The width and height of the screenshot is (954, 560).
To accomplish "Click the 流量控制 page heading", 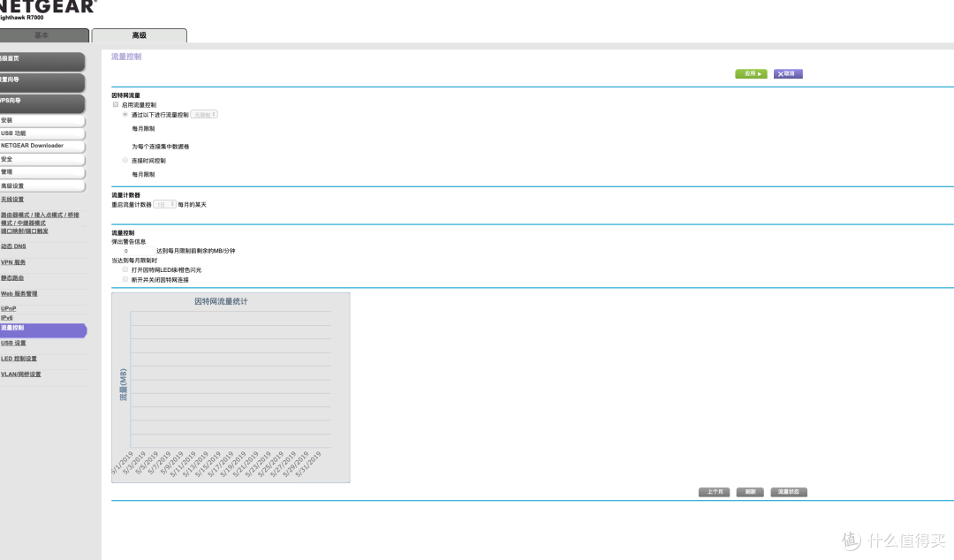I will 126,57.
